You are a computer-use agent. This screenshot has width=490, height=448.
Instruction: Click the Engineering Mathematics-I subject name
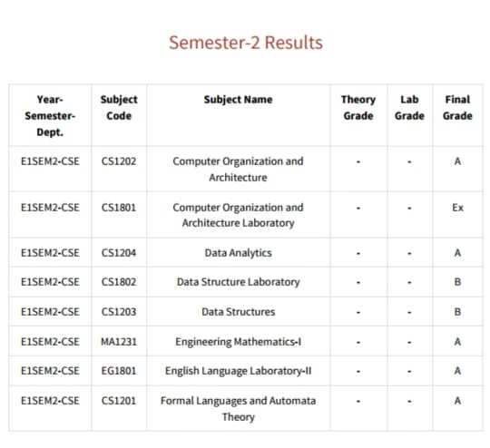[x=238, y=342]
